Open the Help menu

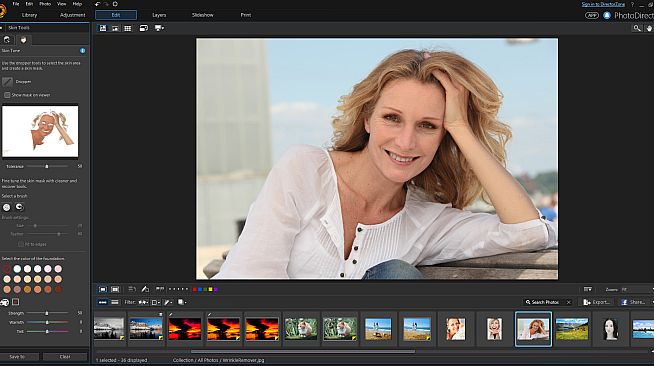(x=77, y=4)
